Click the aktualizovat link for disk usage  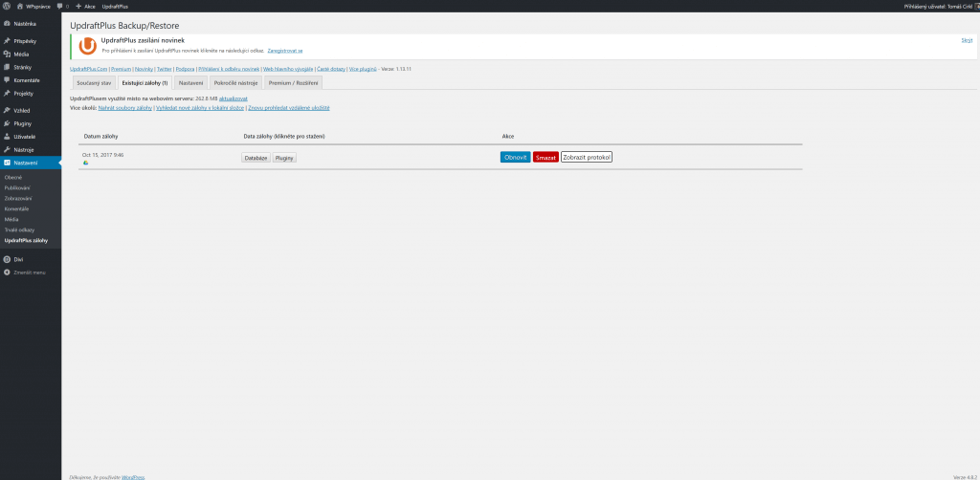pyautogui.click(x=234, y=98)
